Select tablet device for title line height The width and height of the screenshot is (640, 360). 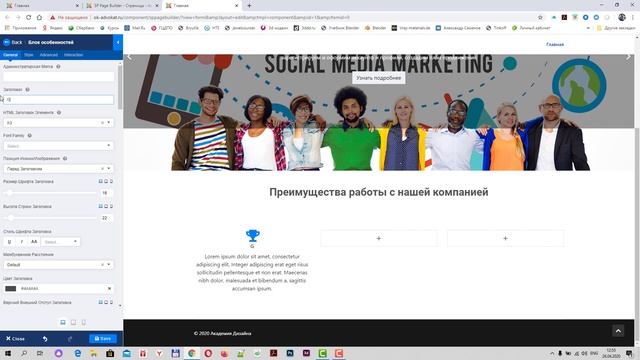click(x=106, y=207)
